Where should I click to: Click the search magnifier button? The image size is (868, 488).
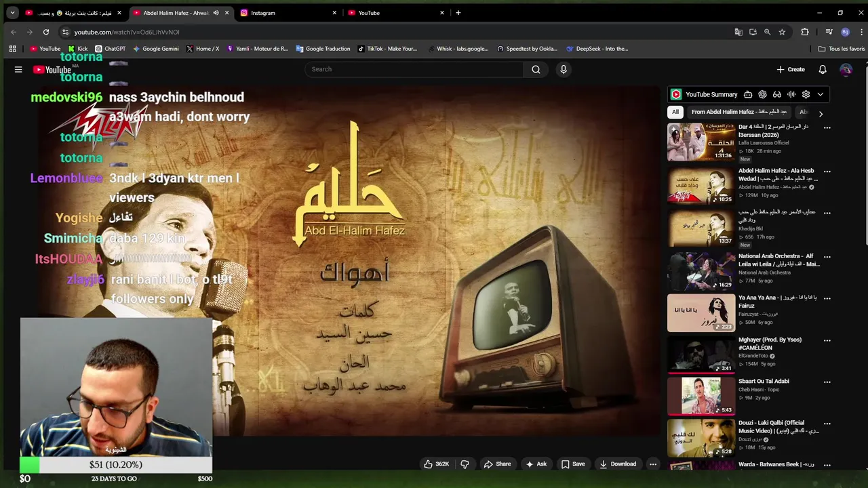536,69
